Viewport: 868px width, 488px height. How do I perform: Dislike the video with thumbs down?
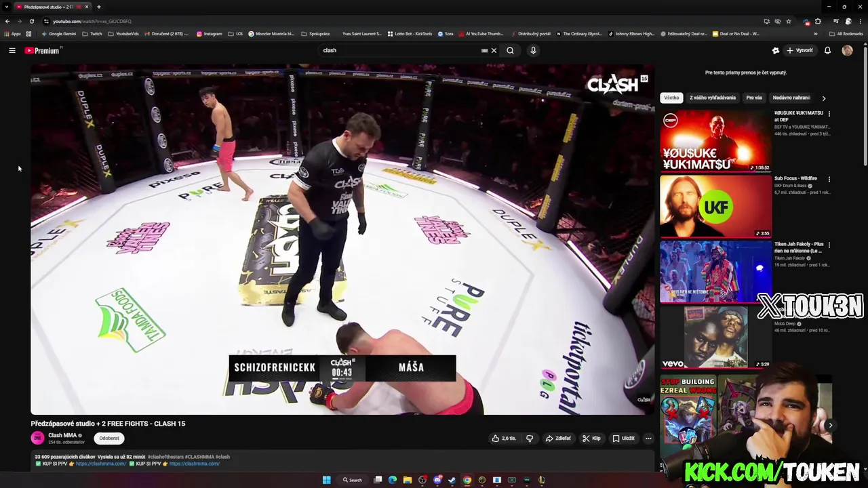coord(530,439)
